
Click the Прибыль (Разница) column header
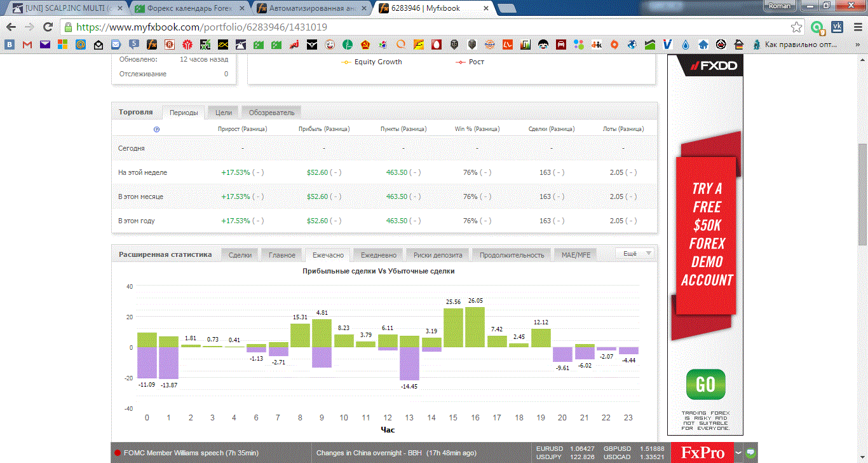[x=324, y=129]
